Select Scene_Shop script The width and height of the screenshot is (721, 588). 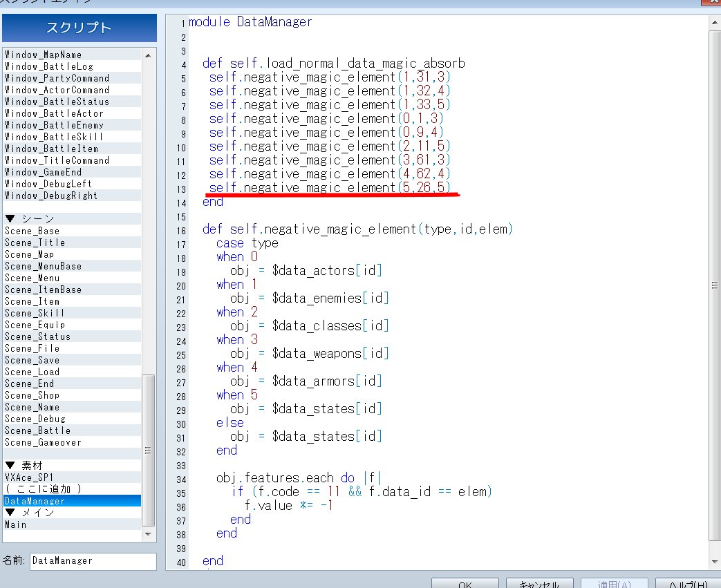click(x=72, y=395)
